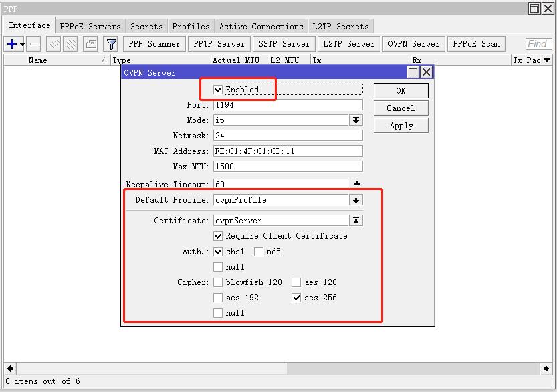The width and height of the screenshot is (557, 392).
Task: Add a comment using the comment icon
Action: coord(90,44)
